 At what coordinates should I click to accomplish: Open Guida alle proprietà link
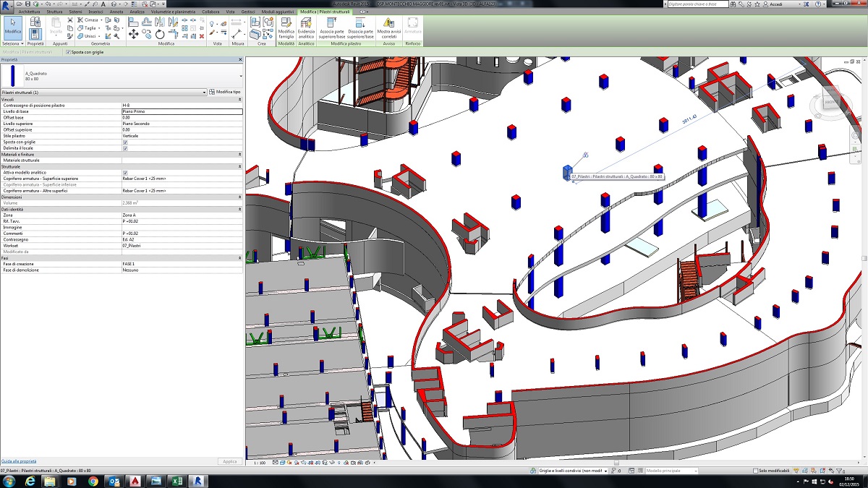[x=19, y=461]
